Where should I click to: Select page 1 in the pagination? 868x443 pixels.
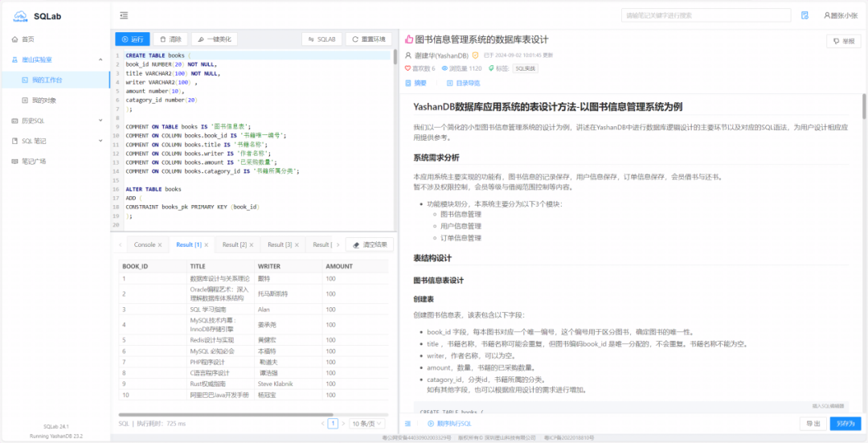pos(333,424)
